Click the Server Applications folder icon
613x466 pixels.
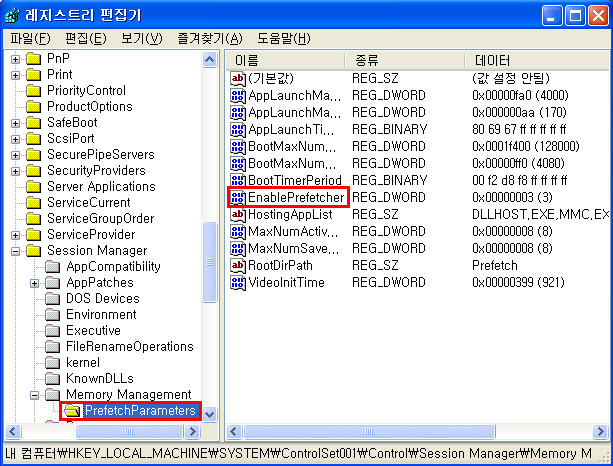34,187
